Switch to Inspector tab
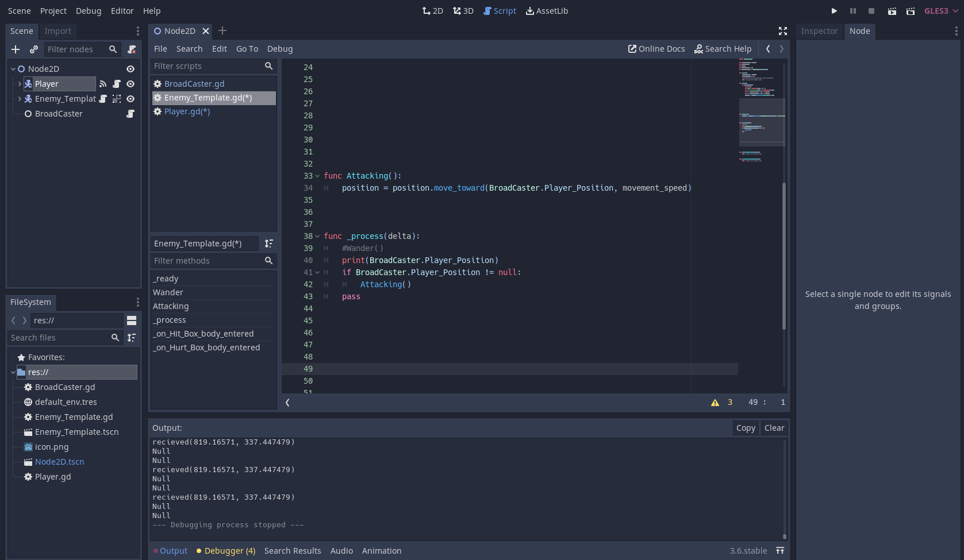 (x=819, y=31)
